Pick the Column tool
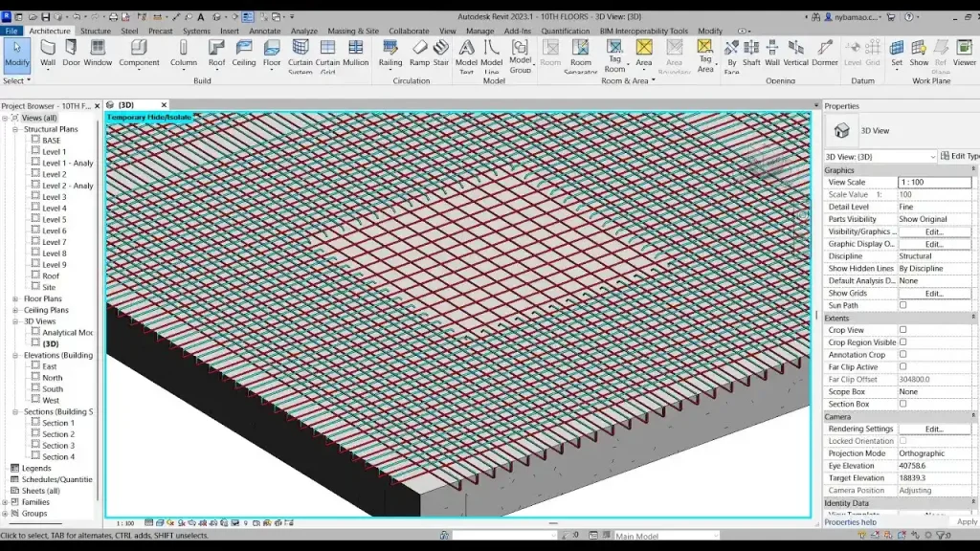980x551 pixels. (184, 52)
